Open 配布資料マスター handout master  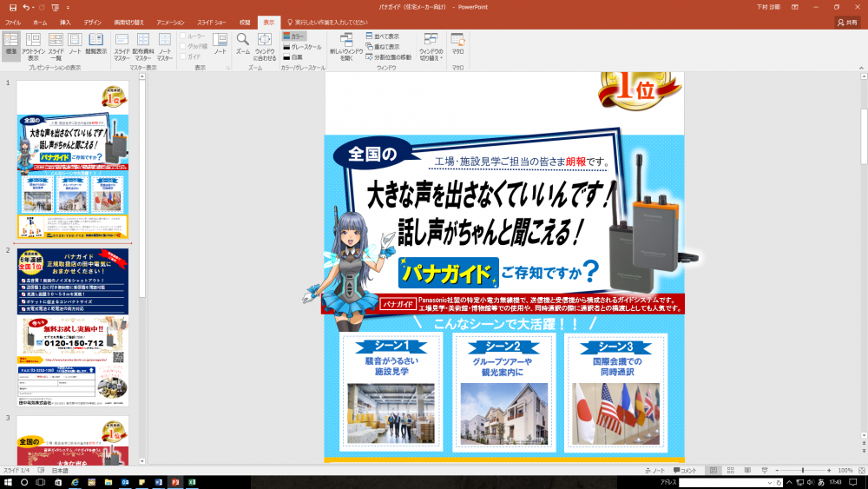click(x=143, y=46)
